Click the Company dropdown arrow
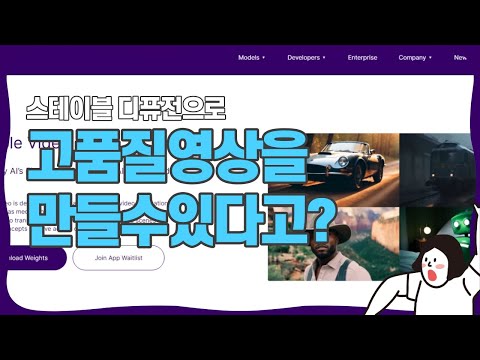 coord(430,58)
